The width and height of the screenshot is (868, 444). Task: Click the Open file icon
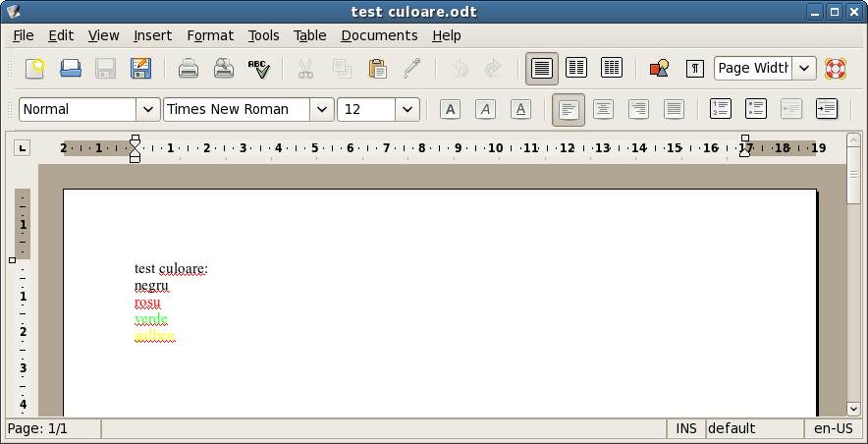click(71, 69)
